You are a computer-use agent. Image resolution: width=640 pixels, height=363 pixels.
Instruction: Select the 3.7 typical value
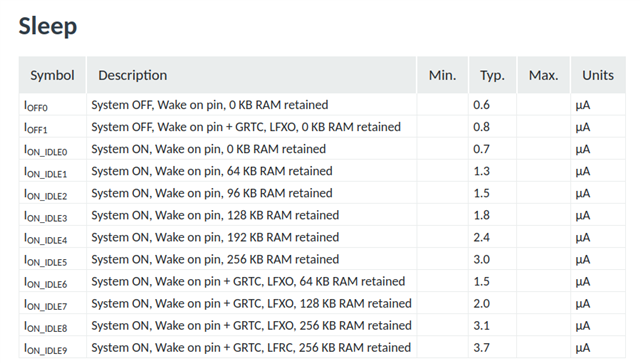click(x=481, y=347)
